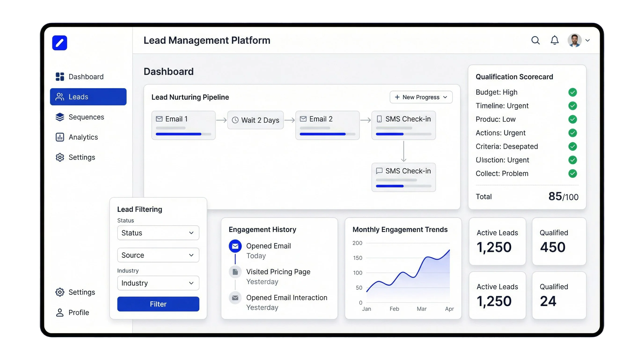Expand the Industry dropdown

[158, 283]
